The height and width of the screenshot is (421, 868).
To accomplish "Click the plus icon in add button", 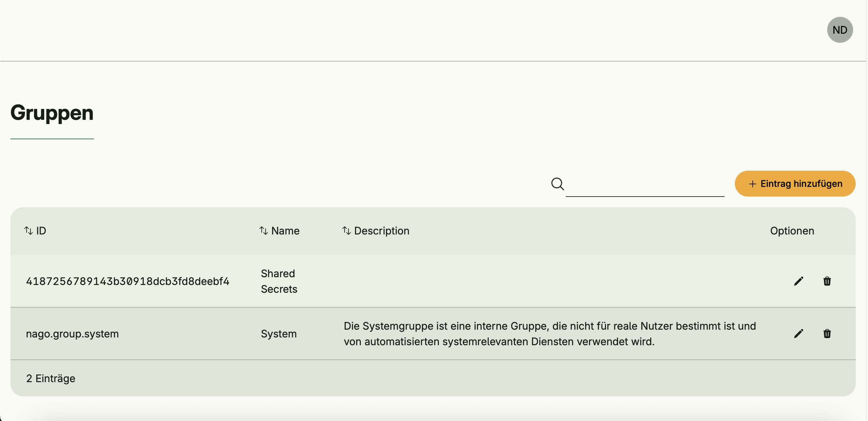I will pyautogui.click(x=752, y=184).
